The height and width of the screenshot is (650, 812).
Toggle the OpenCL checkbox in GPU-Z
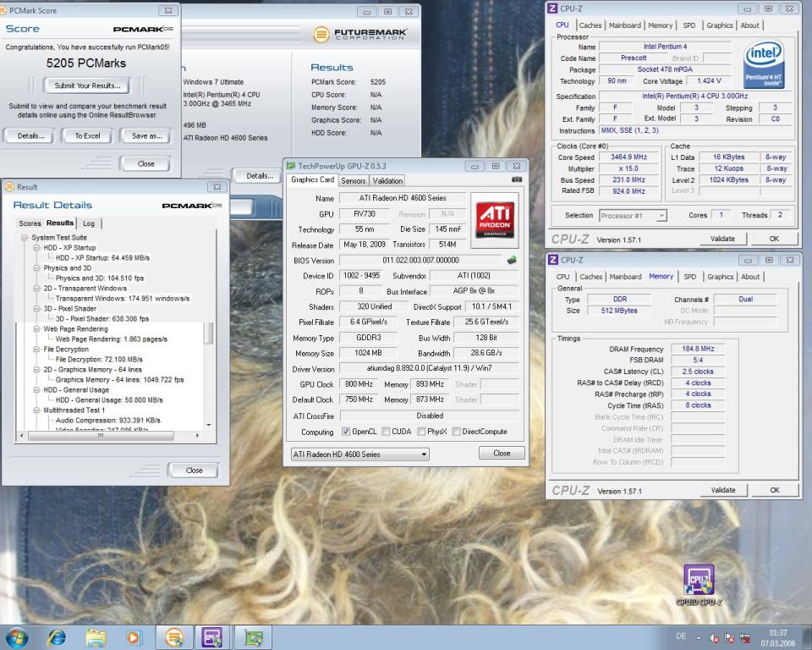(346, 432)
